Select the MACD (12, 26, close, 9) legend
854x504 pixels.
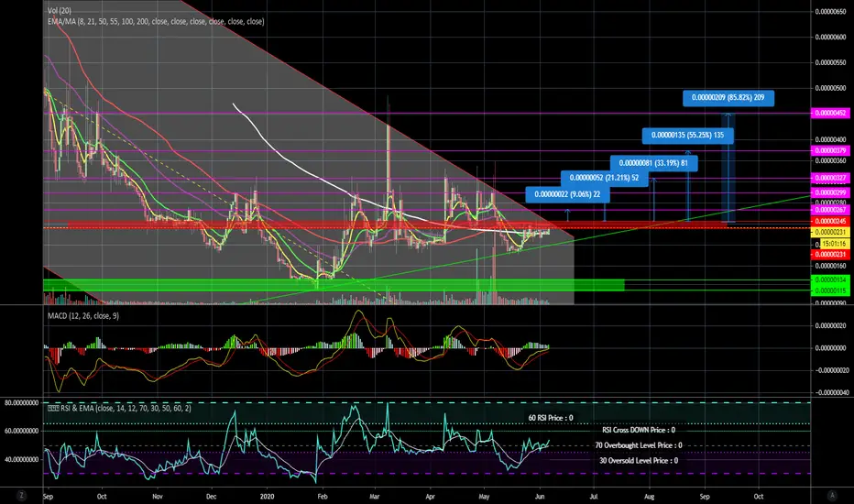[82, 316]
